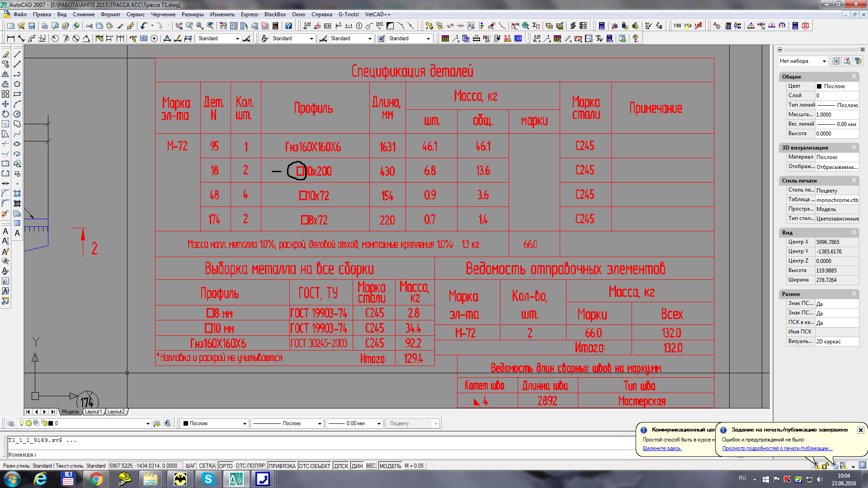
Task: Click the Просмотр подробностей о печати link
Action: point(777,448)
